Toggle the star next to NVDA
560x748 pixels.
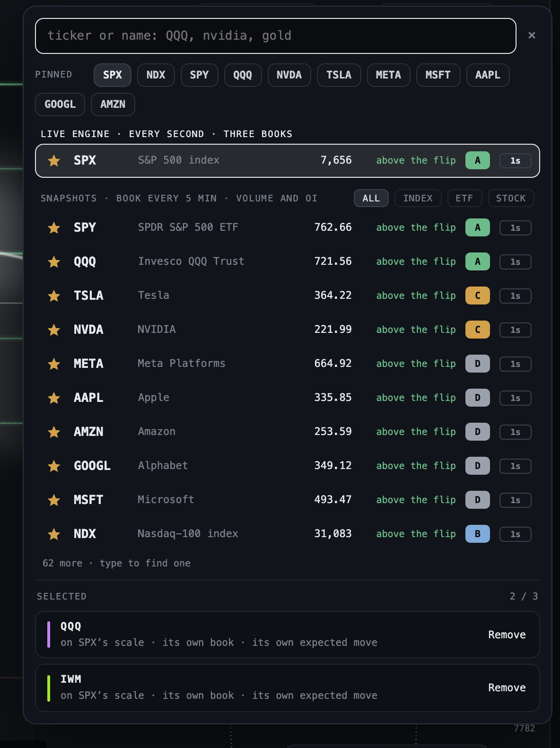point(54,330)
